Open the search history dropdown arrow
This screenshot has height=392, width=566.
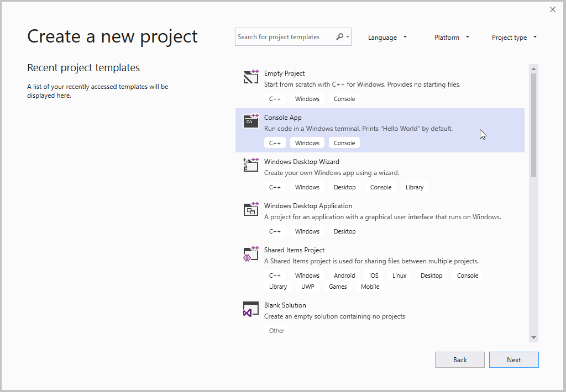[x=347, y=36]
